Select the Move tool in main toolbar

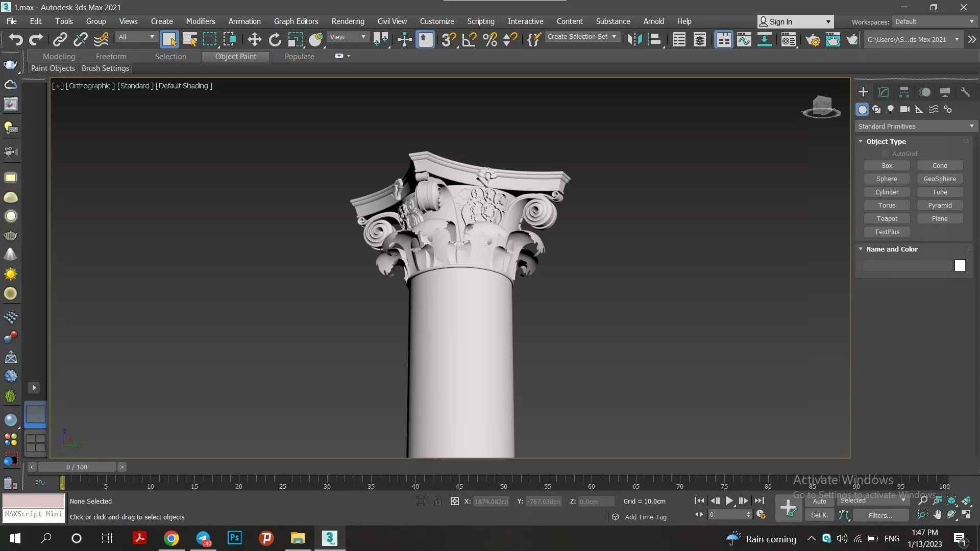coord(254,39)
